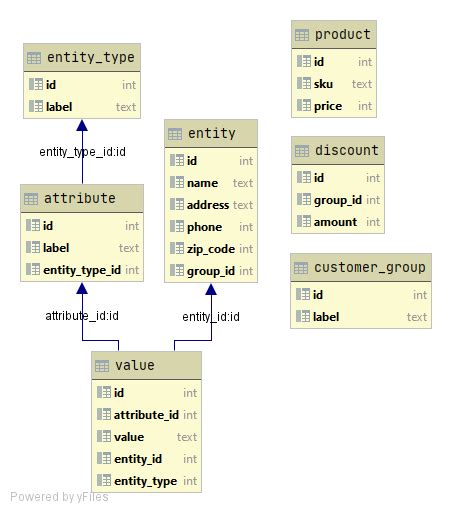The image size is (452, 513).
Task: Click column icon beside label in entity_type
Action: point(36,106)
